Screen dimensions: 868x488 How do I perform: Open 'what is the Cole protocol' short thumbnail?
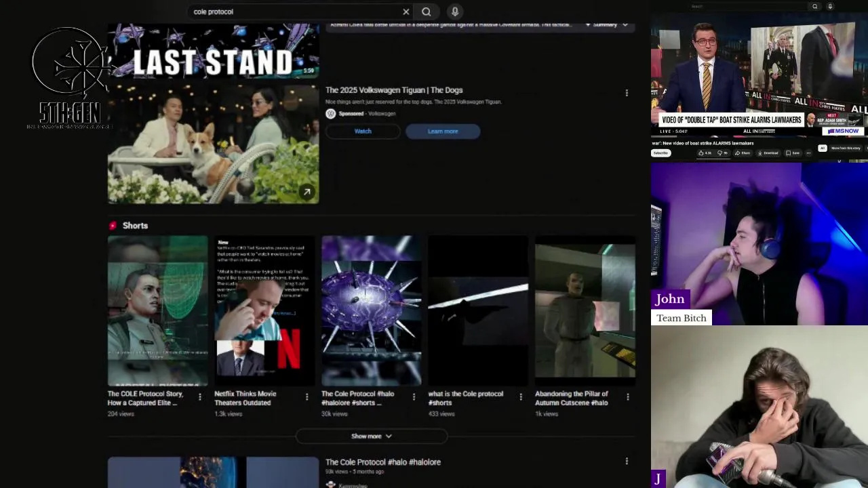click(x=478, y=310)
